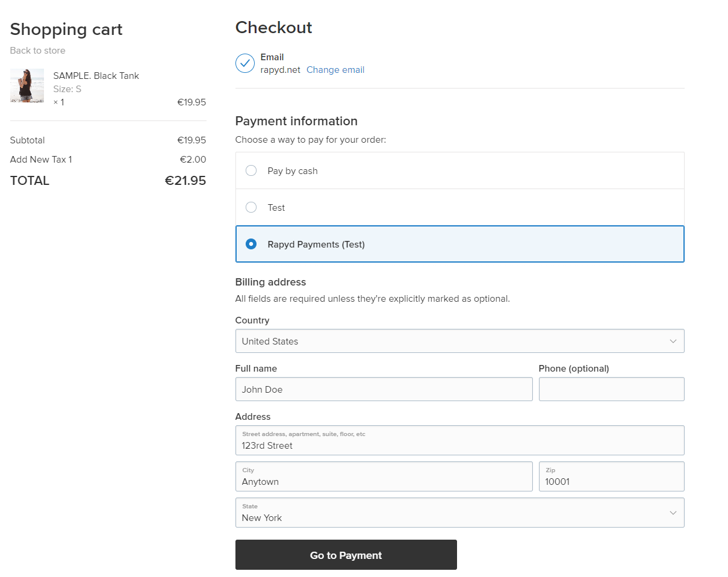728x577 pixels.
Task: Click the TOTAL amount €21.95
Action: tap(185, 181)
